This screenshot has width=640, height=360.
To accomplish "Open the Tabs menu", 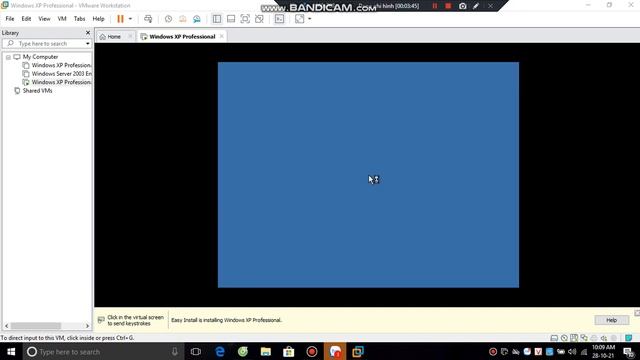I will point(79,19).
